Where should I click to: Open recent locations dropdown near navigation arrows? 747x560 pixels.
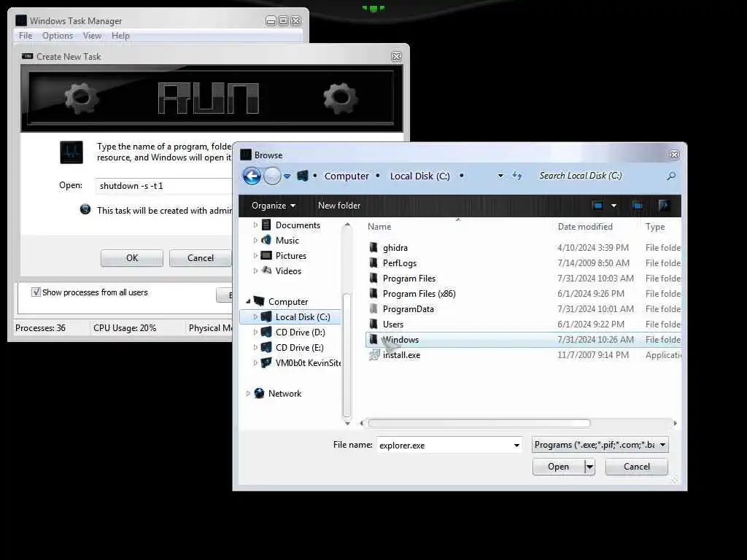click(287, 176)
